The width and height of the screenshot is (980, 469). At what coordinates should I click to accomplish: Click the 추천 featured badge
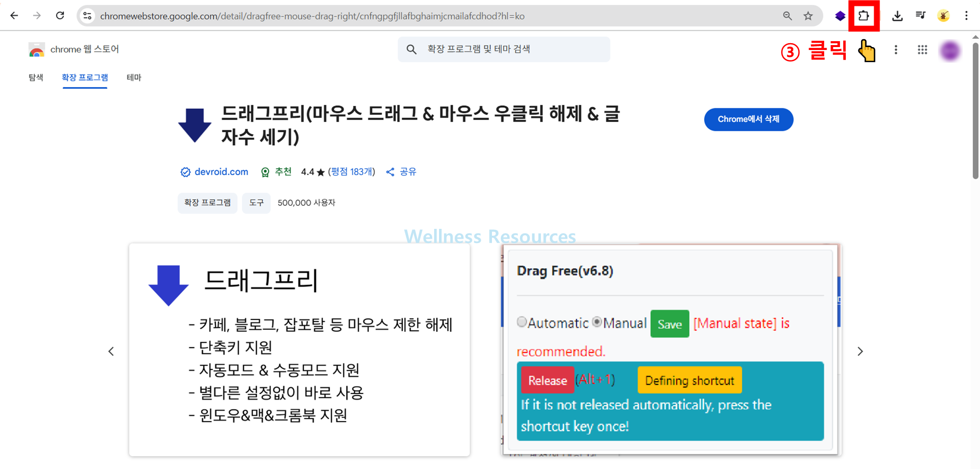coord(276,172)
